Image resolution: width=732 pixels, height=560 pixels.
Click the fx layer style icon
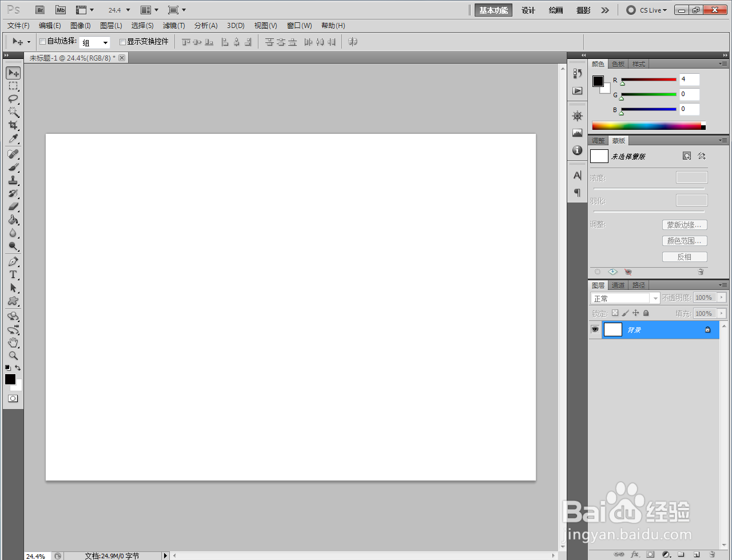pyautogui.click(x=635, y=554)
